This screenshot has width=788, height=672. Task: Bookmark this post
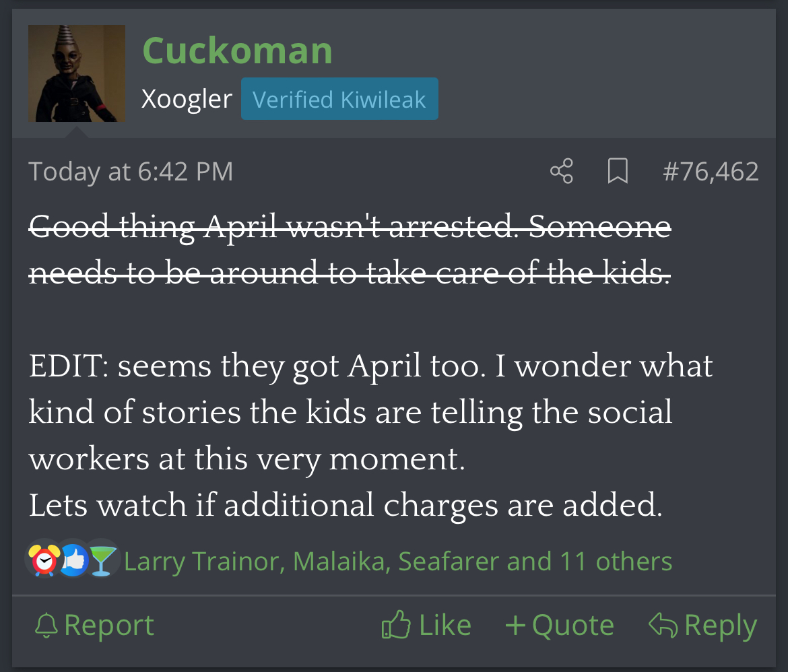click(x=617, y=171)
